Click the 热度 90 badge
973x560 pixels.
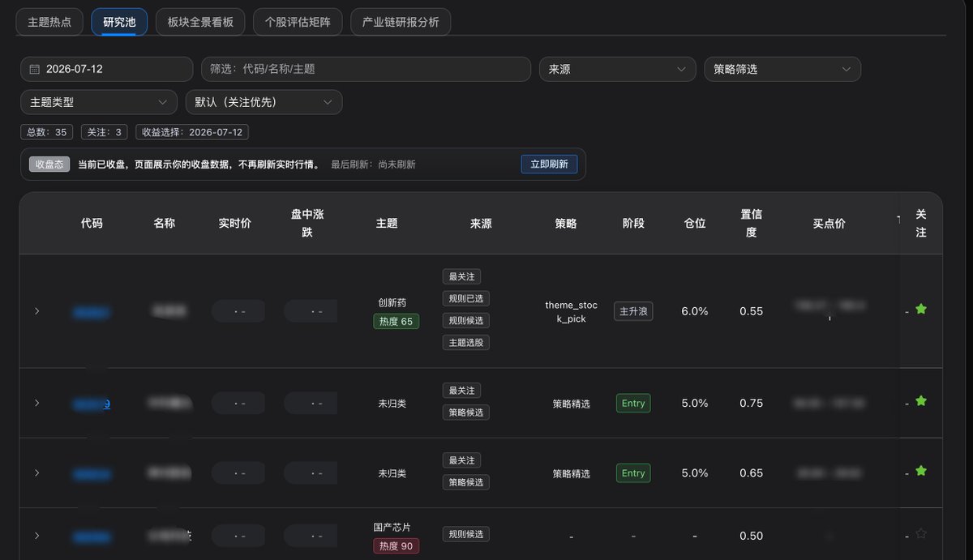(x=396, y=546)
